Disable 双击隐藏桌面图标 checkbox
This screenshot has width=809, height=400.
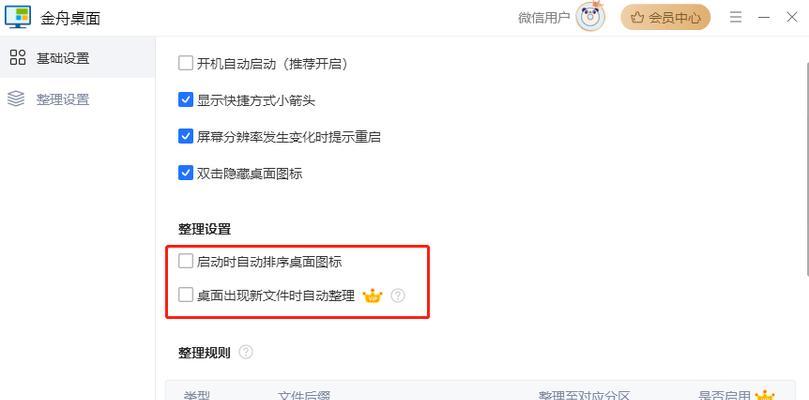tap(185, 172)
